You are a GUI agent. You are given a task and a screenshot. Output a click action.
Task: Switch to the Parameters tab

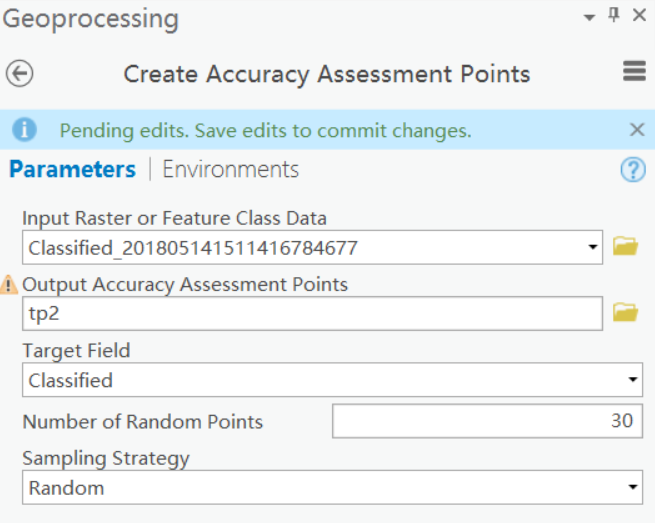click(72, 169)
